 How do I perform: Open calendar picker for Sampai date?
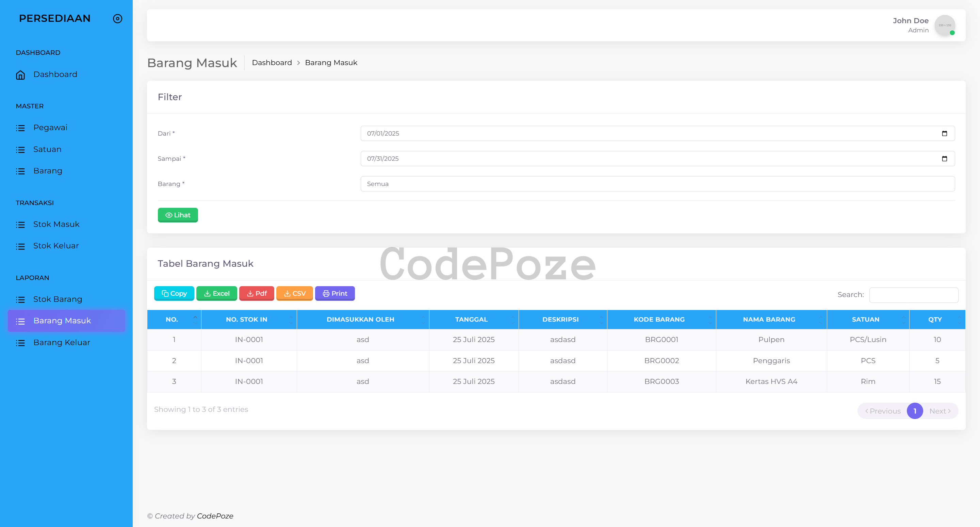(x=944, y=158)
